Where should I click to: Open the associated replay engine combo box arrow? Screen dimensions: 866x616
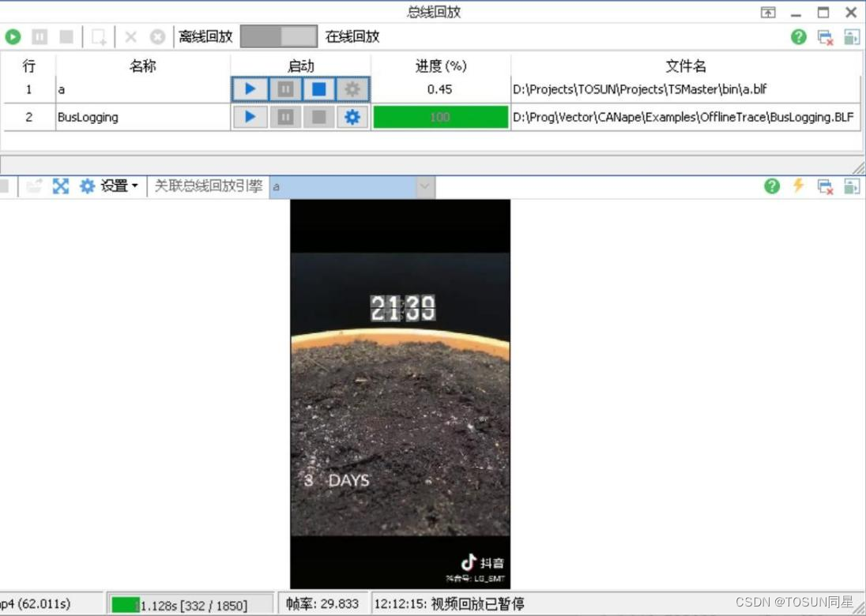coord(425,186)
